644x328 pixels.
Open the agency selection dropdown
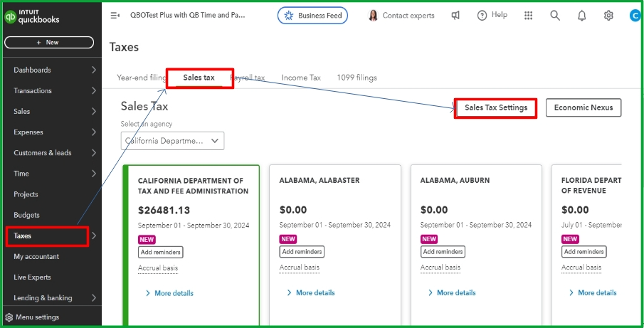click(172, 141)
